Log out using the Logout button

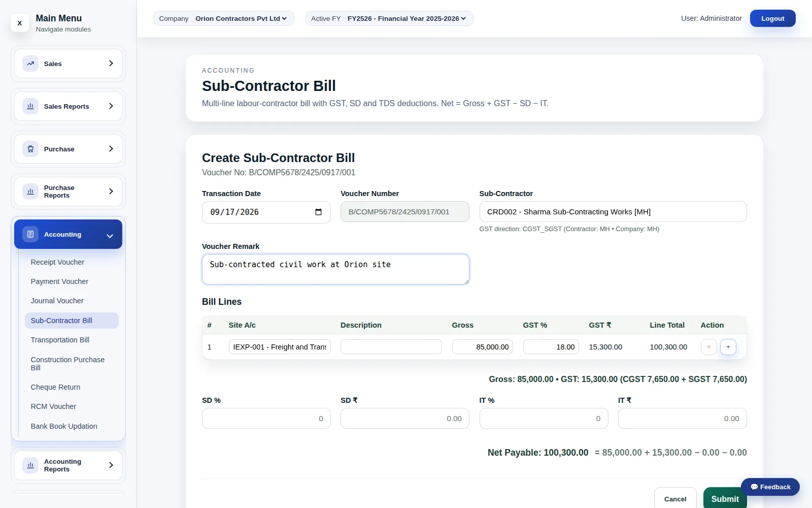pyautogui.click(x=772, y=18)
